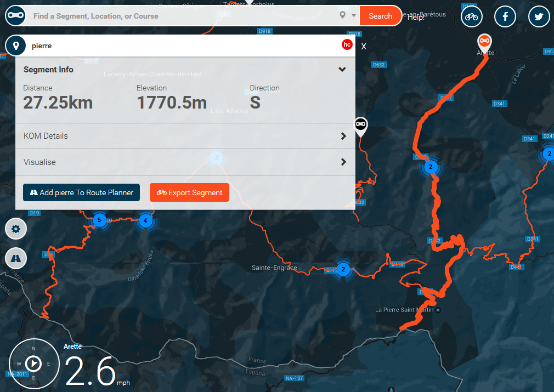This screenshot has height=392, width=554.
Task: Open the Facebook share icon
Action: tap(505, 16)
